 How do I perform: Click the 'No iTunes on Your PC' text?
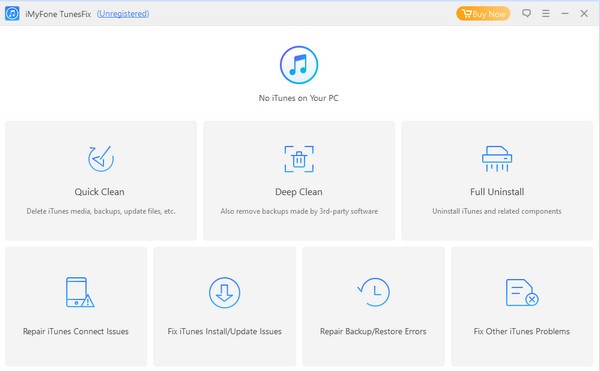298,98
